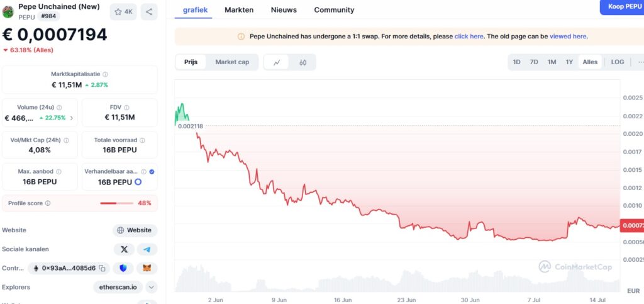
Task: Expand the Explorers dropdown arrow
Action: (x=152, y=287)
